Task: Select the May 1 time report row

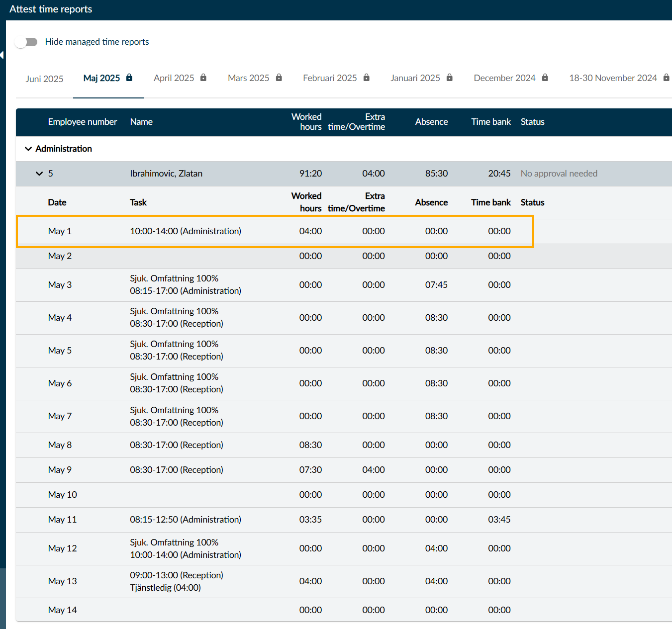Action: point(275,231)
